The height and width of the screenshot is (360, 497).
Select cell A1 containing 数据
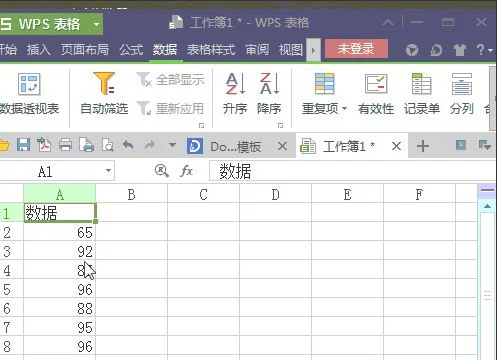(x=60, y=213)
